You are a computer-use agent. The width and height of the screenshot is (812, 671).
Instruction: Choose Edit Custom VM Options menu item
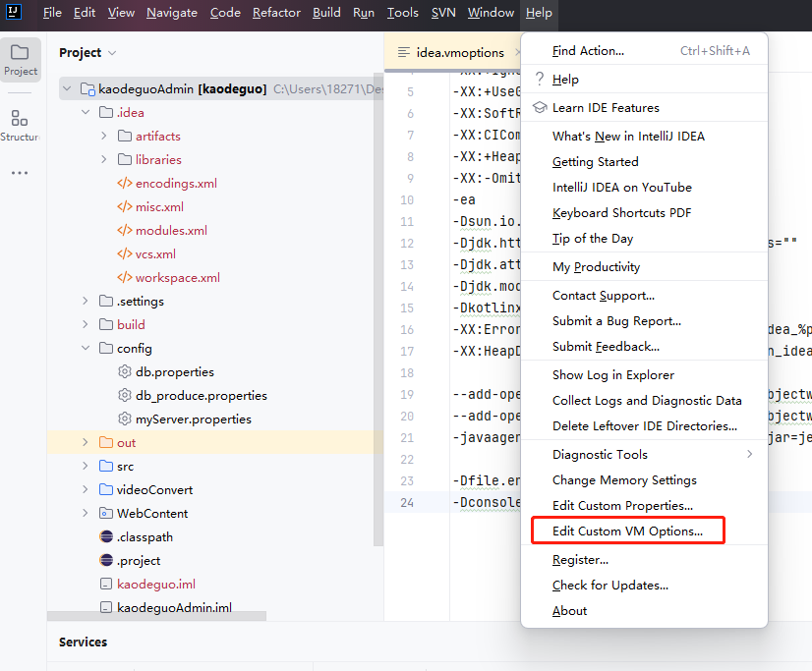point(627,531)
